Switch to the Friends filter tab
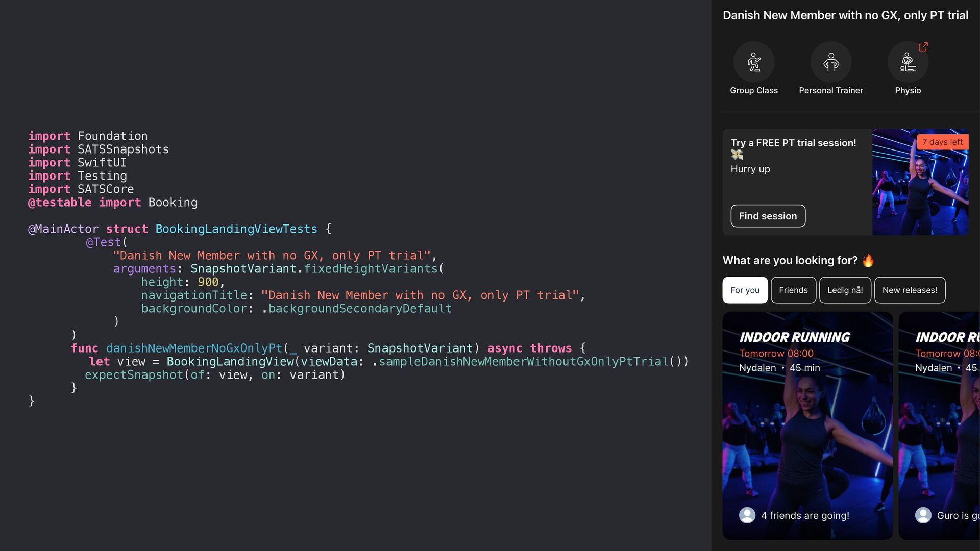This screenshot has width=980, height=551. [x=793, y=290]
